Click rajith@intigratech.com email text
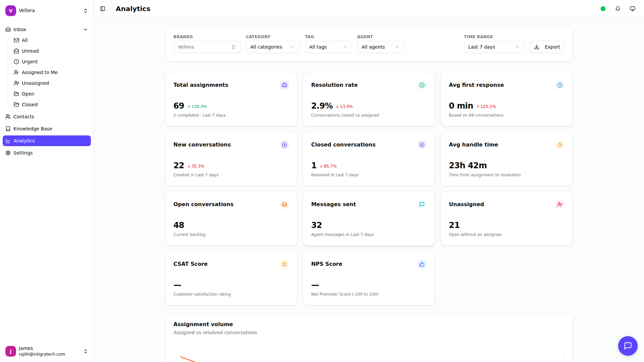 (x=42, y=354)
